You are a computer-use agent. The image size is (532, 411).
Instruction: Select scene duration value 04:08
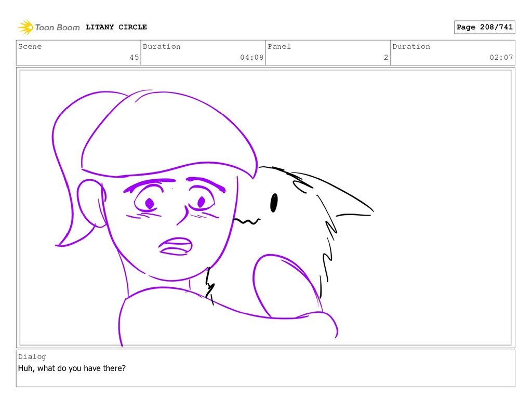252,57
